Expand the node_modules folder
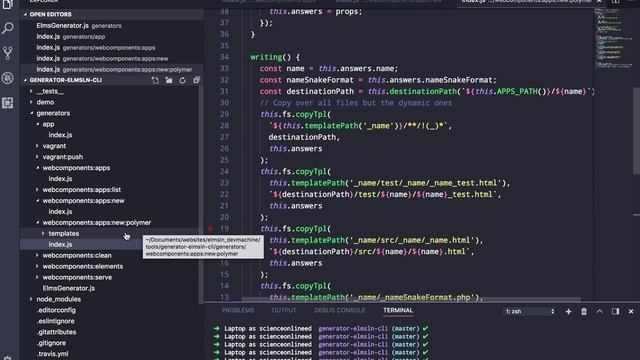The width and height of the screenshot is (640, 360). point(58,299)
